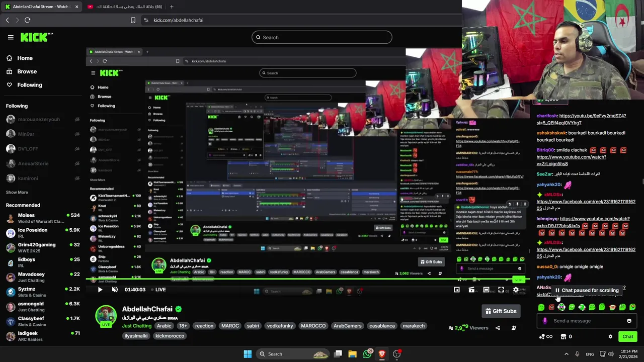Click the play button on the stream player
Viewport: 644px width, 362px height.
(x=100, y=290)
